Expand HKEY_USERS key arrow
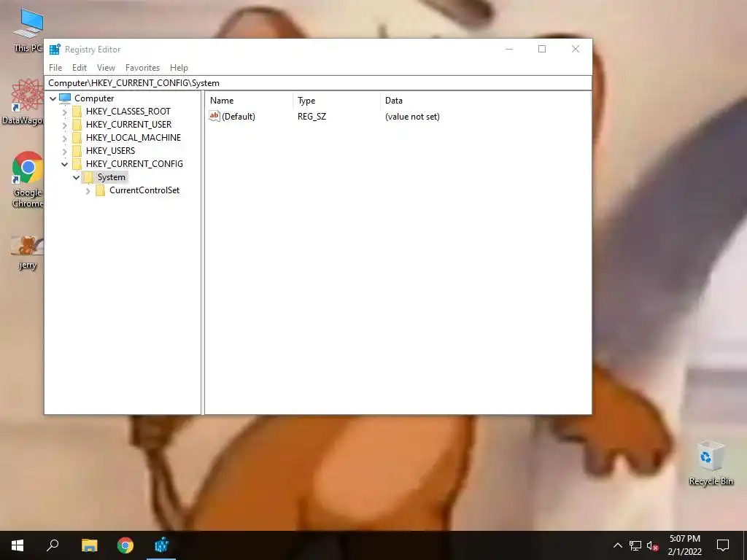747x560 pixels. point(65,151)
